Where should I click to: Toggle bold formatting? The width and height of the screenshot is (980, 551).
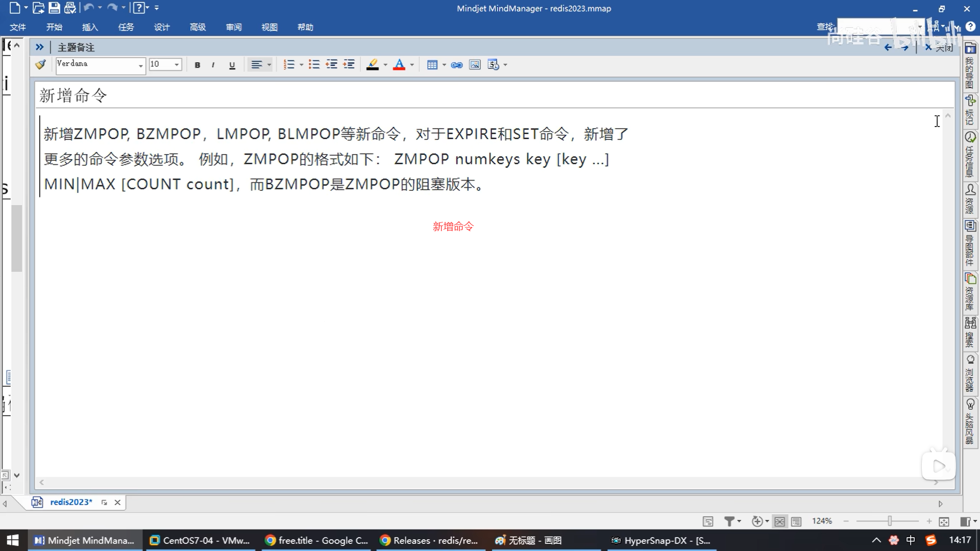click(198, 65)
